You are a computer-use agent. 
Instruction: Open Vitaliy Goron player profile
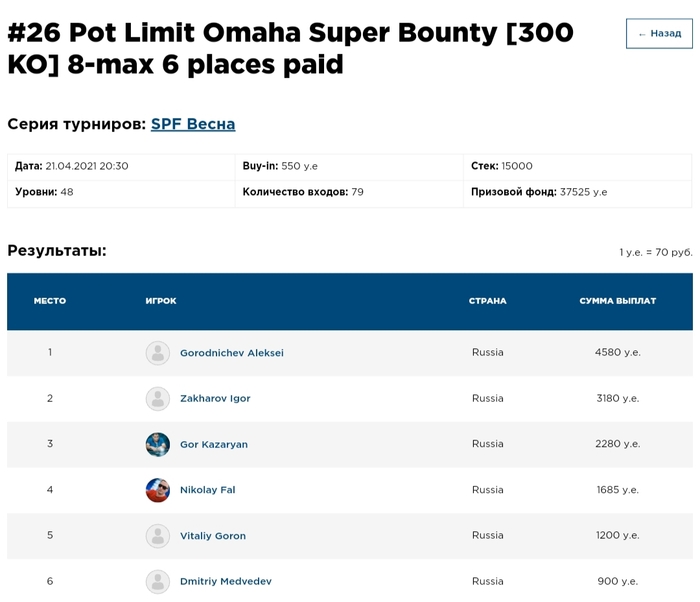coord(212,536)
